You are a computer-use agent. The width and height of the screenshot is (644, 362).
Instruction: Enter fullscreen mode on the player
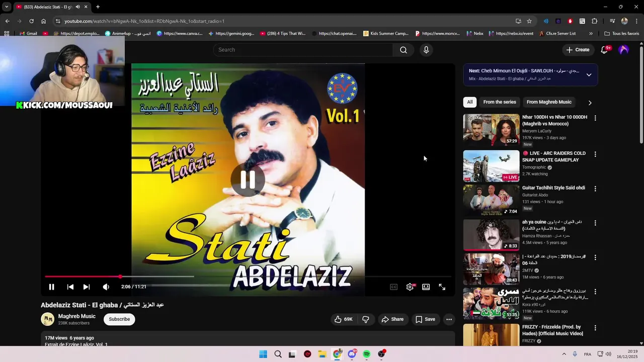[442, 287]
